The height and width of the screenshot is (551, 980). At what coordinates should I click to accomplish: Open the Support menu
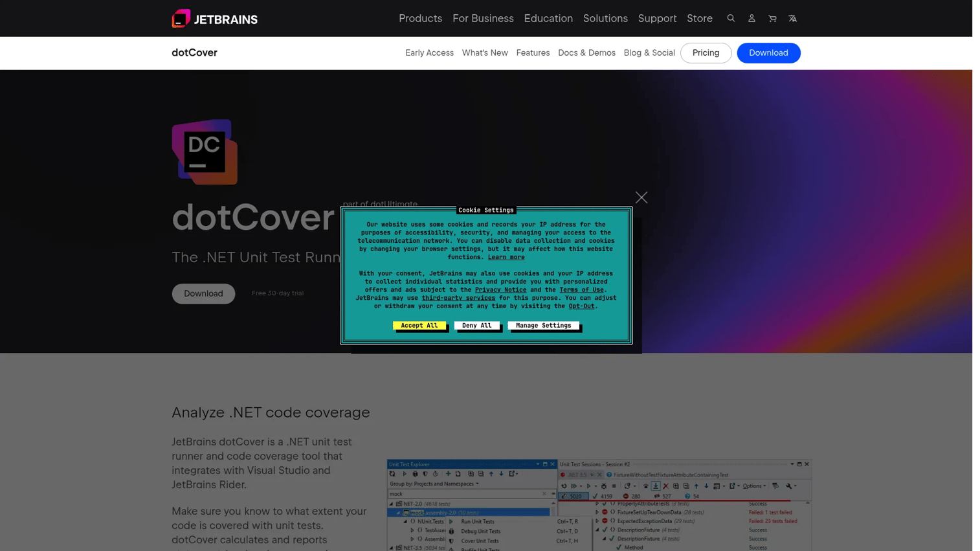tap(657, 18)
